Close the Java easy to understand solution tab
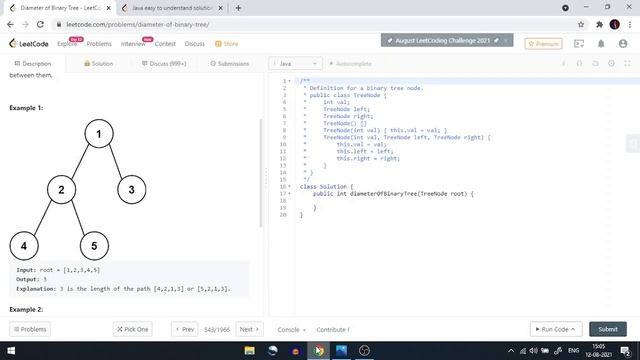The image size is (640, 360). [220, 8]
